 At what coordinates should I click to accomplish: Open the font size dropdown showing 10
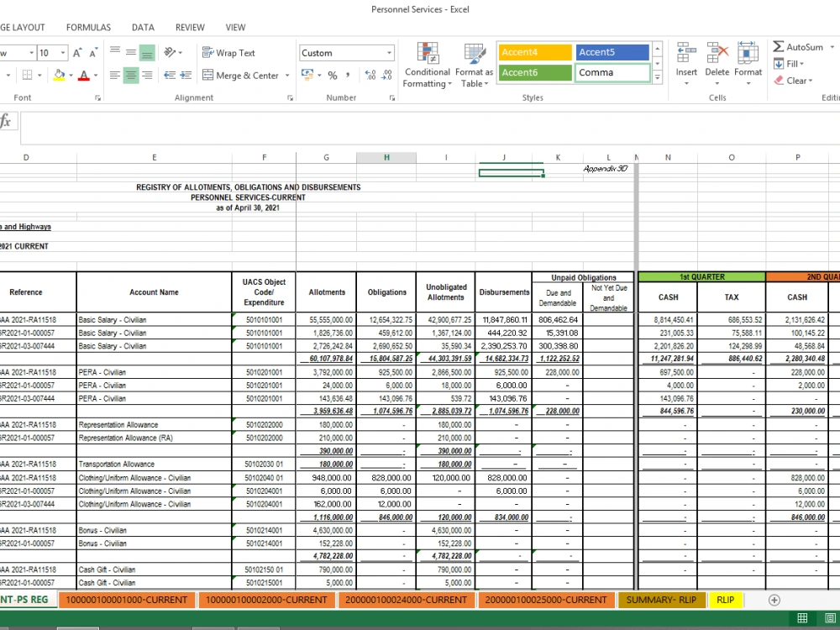coord(63,52)
